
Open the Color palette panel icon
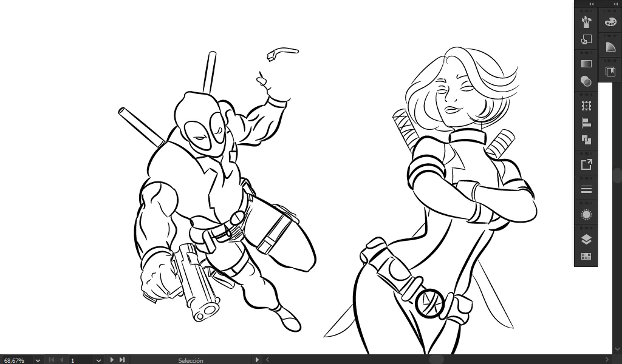(x=610, y=22)
